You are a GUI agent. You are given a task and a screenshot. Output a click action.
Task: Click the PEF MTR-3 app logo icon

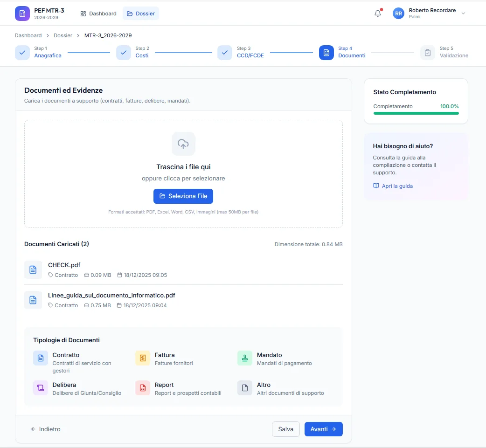click(x=22, y=14)
